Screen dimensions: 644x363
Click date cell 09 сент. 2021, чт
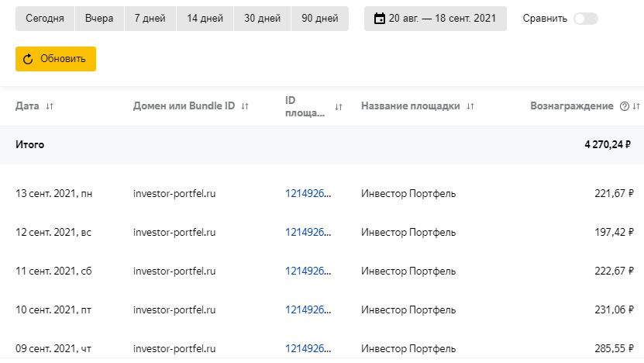click(53, 348)
